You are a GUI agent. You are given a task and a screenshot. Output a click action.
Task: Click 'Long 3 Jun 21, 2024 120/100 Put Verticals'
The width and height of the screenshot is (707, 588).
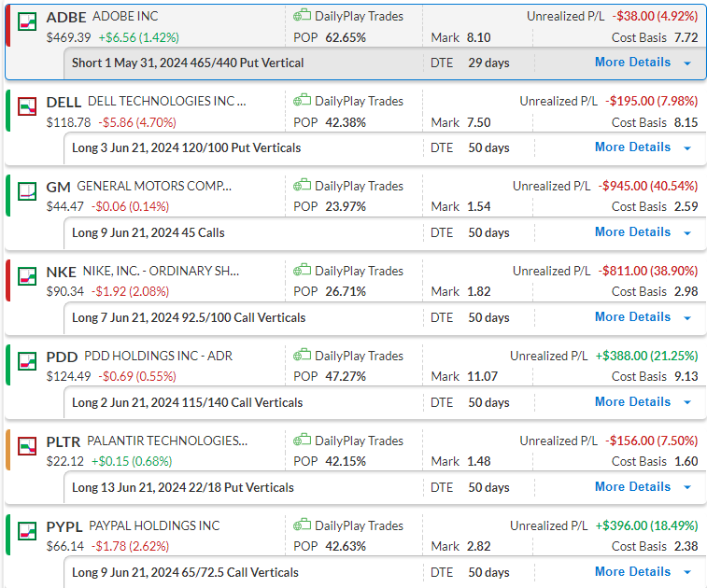(186, 147)
